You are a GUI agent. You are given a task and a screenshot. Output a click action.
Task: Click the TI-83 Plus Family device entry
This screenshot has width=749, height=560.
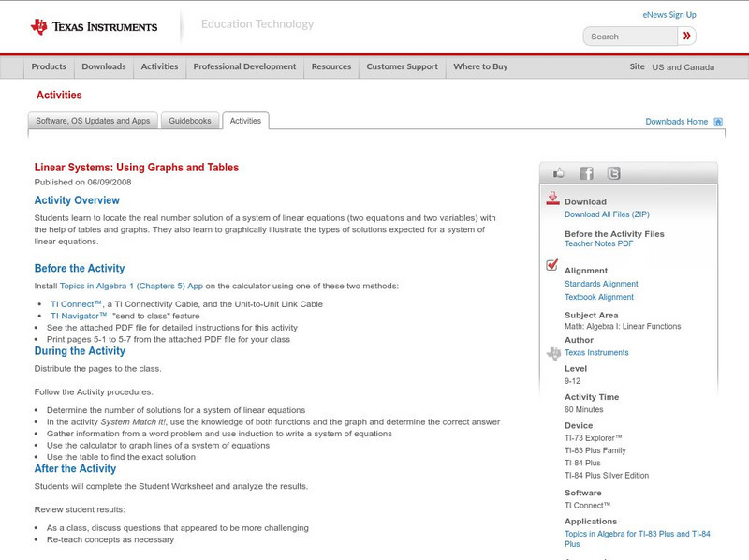(x=595, y=450)
